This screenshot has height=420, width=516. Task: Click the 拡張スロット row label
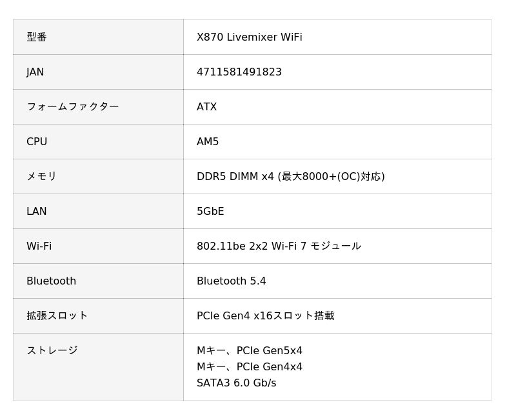click(x=57, y=316)
